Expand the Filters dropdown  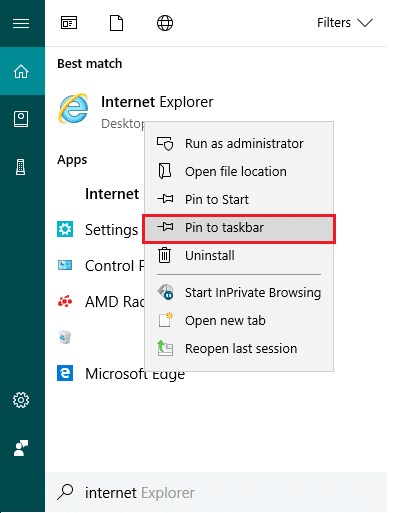[345, 23]
